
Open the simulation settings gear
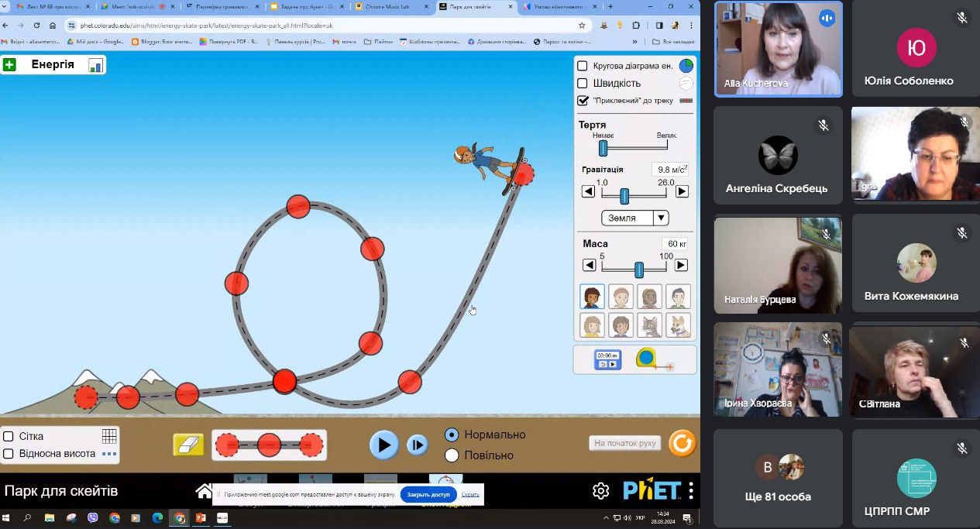(x=600, y=491)
